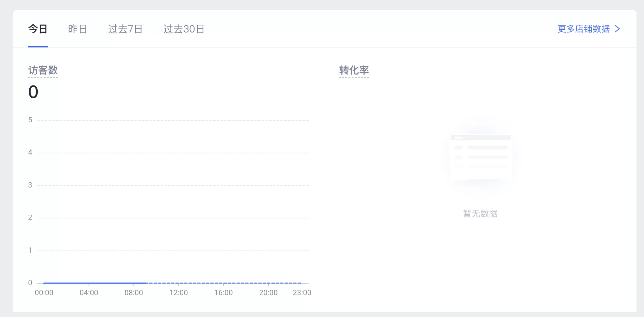The image size is (644, 317).
Task: Open the 更多店铺数据 link
Action: 584,29
